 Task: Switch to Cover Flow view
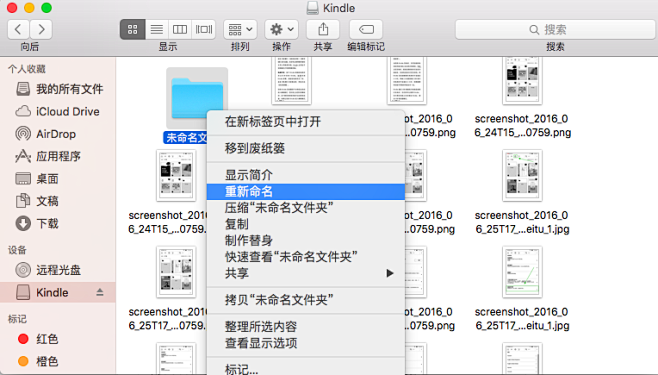tap(204, 29)
